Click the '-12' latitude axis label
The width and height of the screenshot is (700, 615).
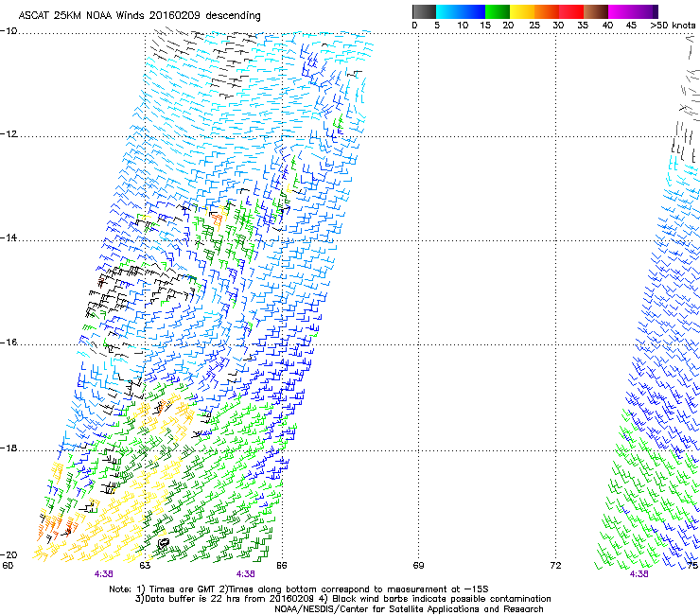coord(9,134)
